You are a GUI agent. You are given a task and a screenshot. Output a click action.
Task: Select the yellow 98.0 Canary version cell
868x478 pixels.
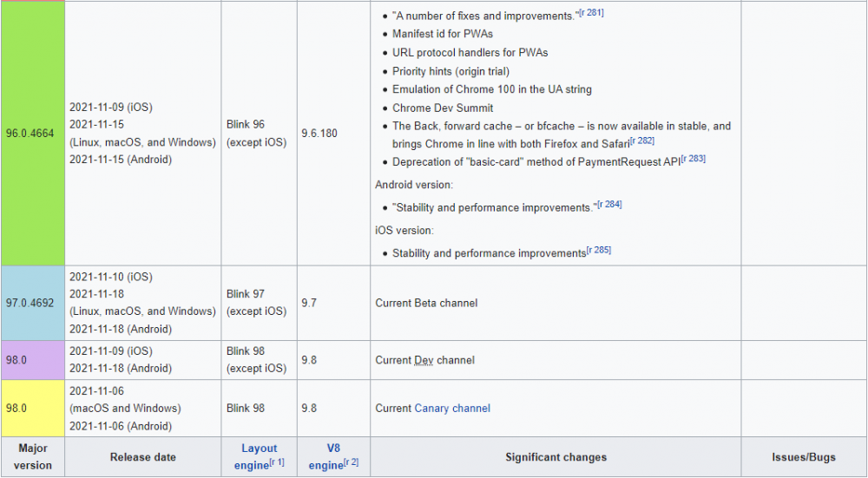pyautogui.click(x=32, y=409)
